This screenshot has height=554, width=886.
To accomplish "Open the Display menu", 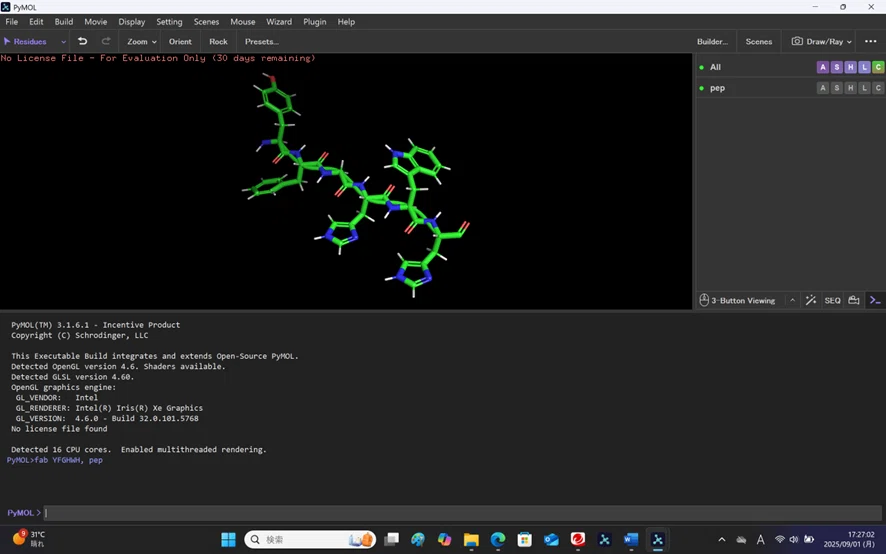I will tap(132, 21).
